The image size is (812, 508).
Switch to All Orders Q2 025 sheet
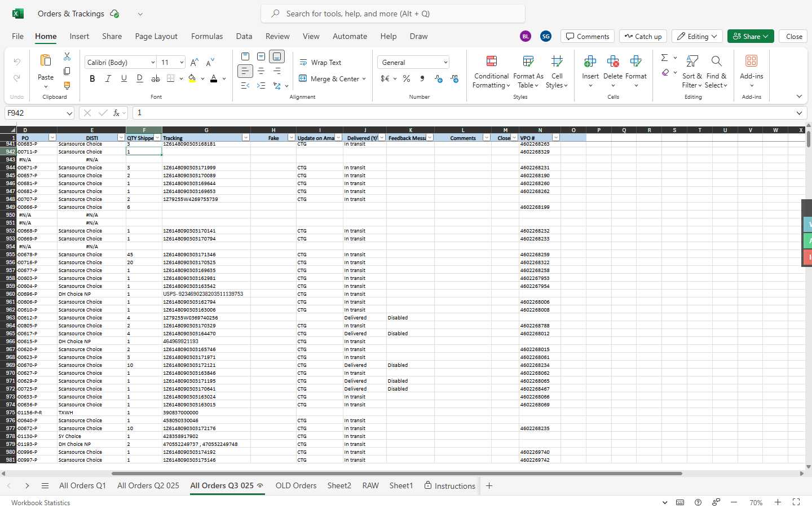pyautogui.click(x=148, y=485)
